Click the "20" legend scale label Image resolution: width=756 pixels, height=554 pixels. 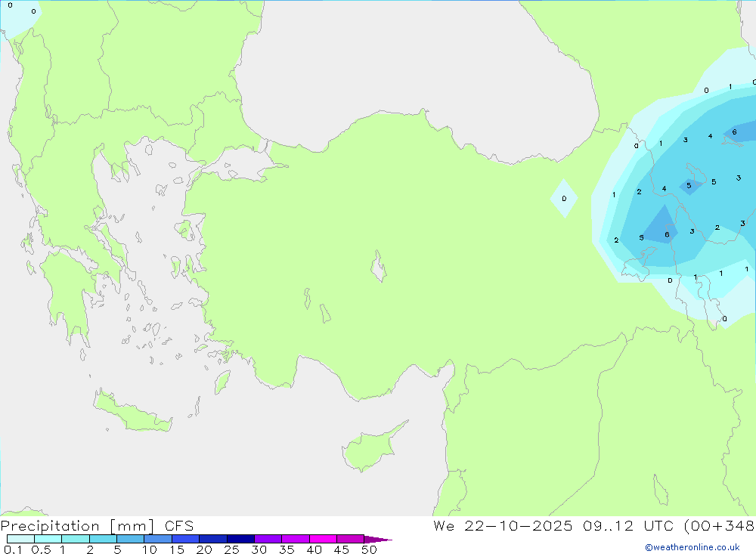pyautogui.click(x=204, y=549)
